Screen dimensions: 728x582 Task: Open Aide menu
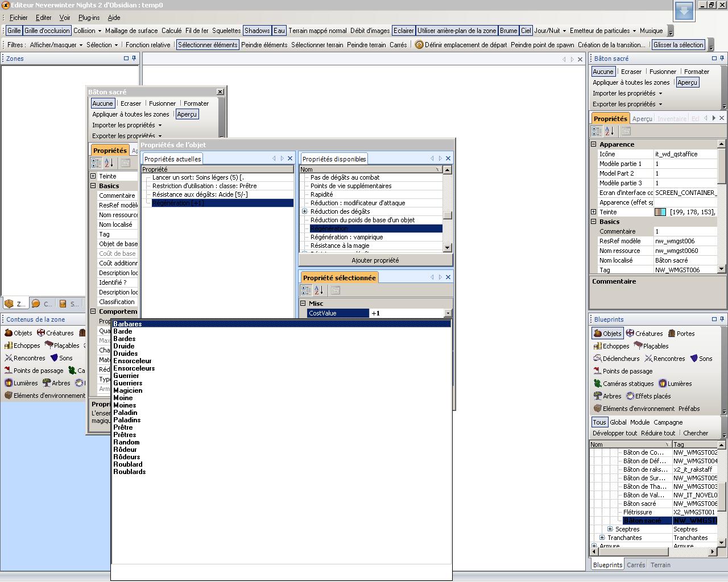pyautogui.click(x=114, y=18)
